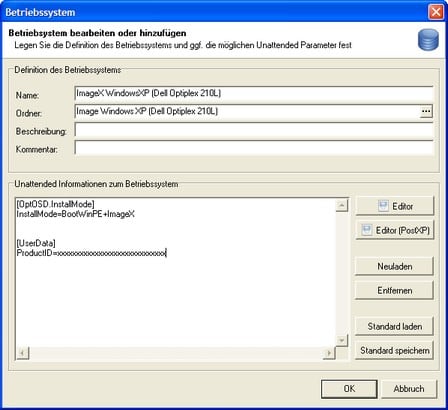Save defaults with Standard speichern

coord(394,350)
